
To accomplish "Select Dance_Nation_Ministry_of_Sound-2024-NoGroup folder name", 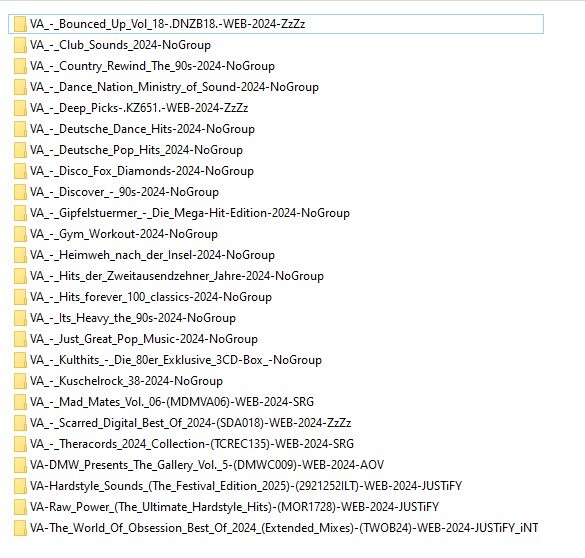I will coord(174,87).
